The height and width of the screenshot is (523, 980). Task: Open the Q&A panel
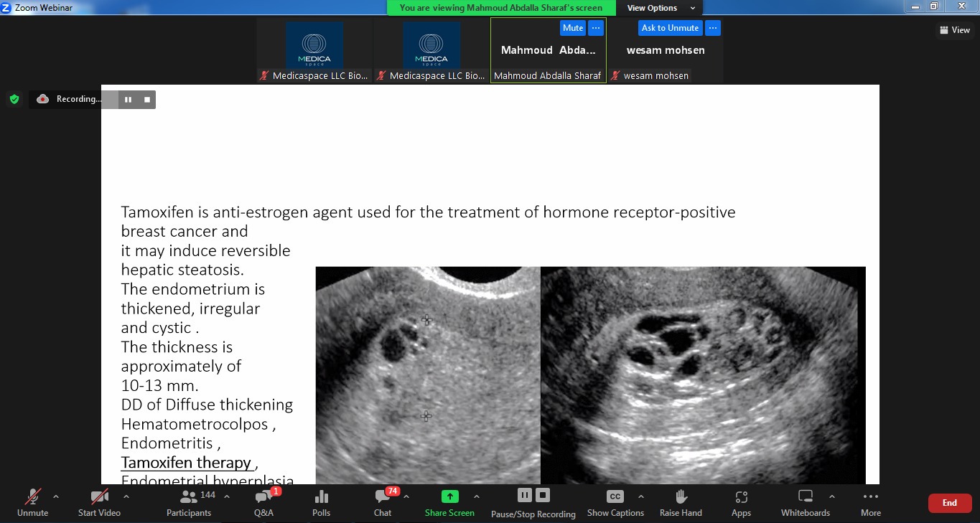pos(263,502)
